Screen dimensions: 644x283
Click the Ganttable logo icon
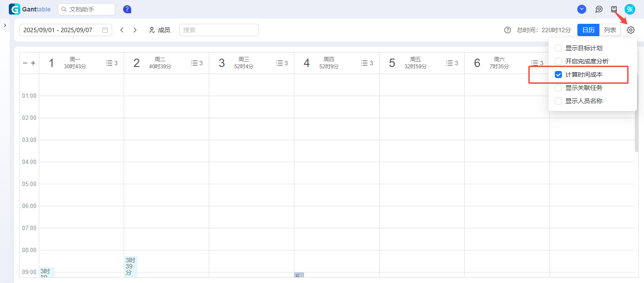coord(15,9)
